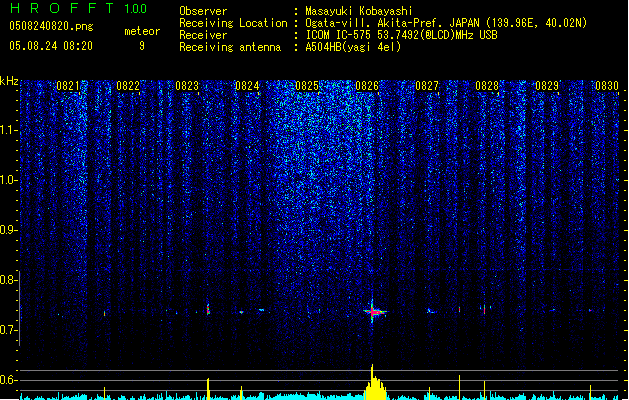Image resolution: width=629 pixels, height=400 pixels.
Task: Click the 0829 time marker
Action: (x=547, y=86)
